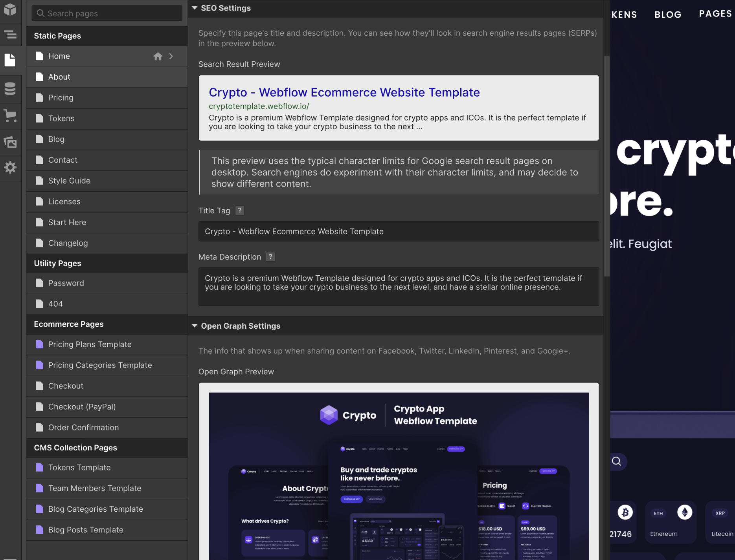The image size is (735, 560).
Task: Open Home page settings chevron
Action: (171, 57)
